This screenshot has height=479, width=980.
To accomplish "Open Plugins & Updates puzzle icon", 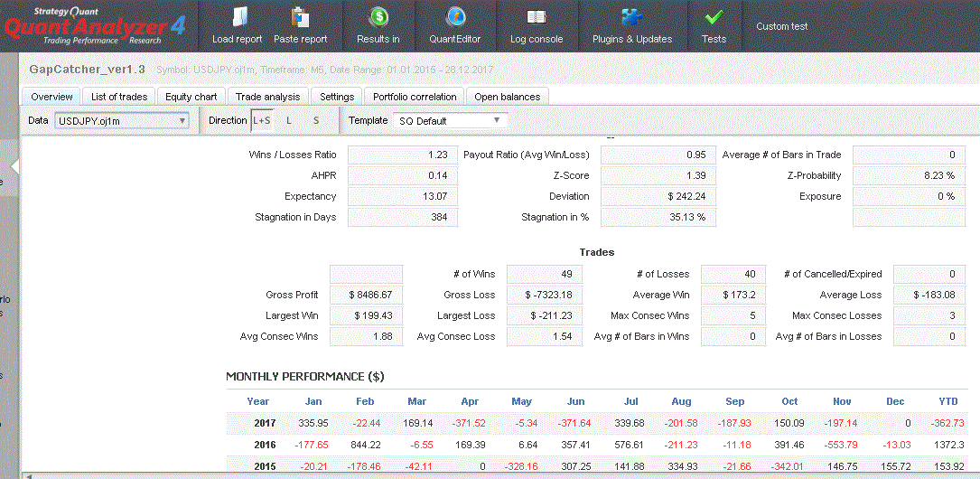I will [x=632, y=17].
